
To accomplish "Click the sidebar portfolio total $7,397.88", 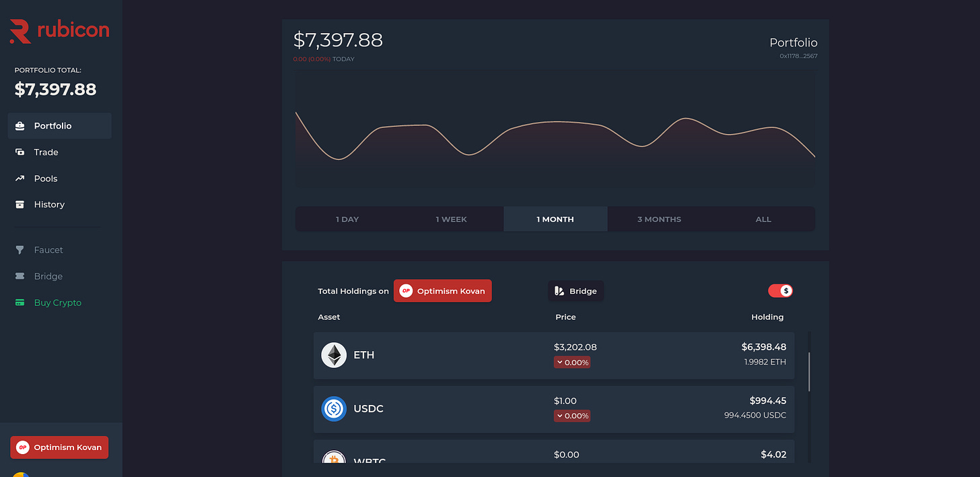I will point(55,89).
